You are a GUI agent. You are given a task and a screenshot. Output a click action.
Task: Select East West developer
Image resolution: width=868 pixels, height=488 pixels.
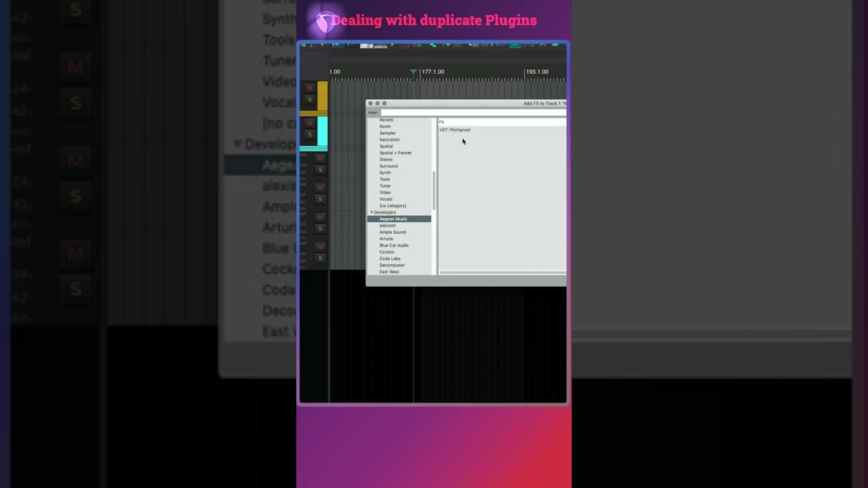coord(389,272)
